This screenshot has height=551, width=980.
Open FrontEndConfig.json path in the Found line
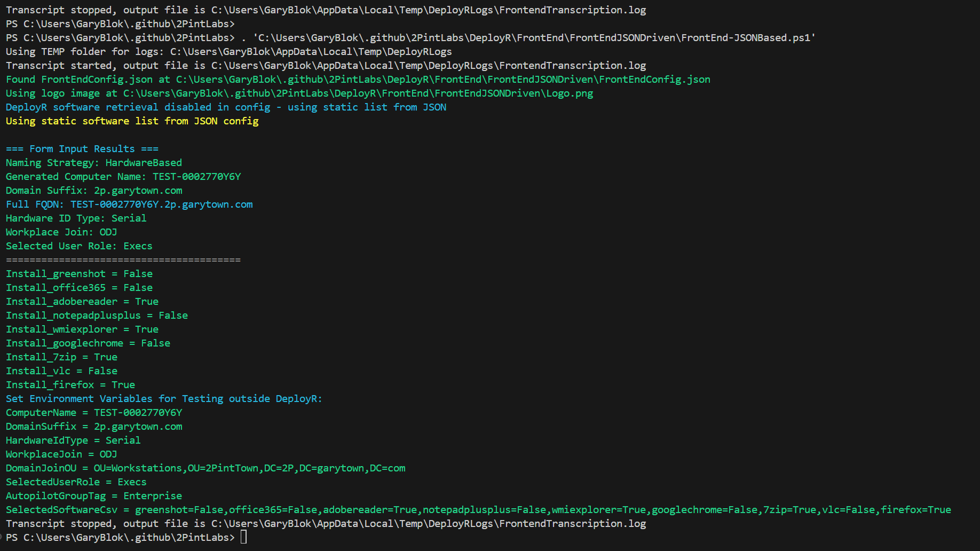click(x=443, y=80)
